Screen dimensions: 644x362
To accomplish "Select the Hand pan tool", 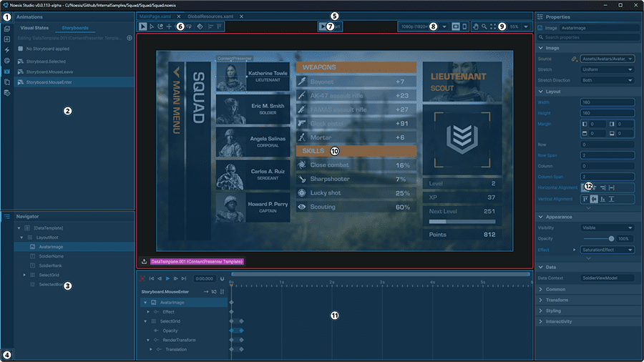I will 476,26.
